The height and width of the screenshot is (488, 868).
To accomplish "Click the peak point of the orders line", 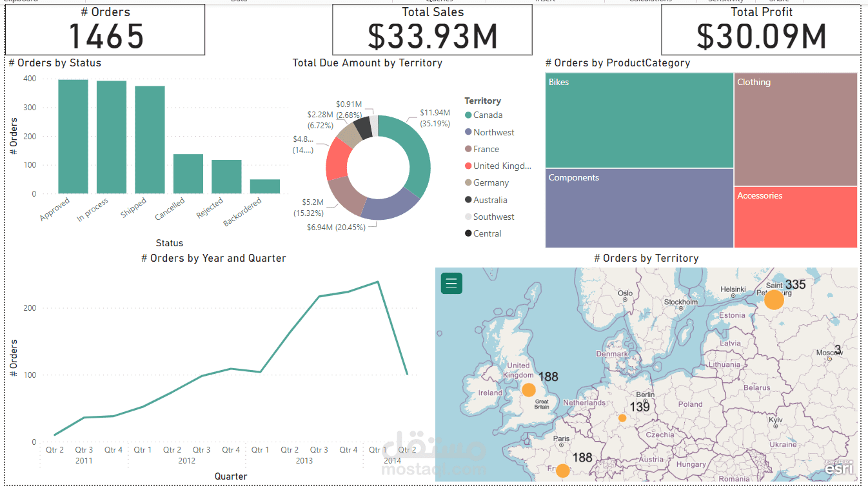I will [378, 282].
